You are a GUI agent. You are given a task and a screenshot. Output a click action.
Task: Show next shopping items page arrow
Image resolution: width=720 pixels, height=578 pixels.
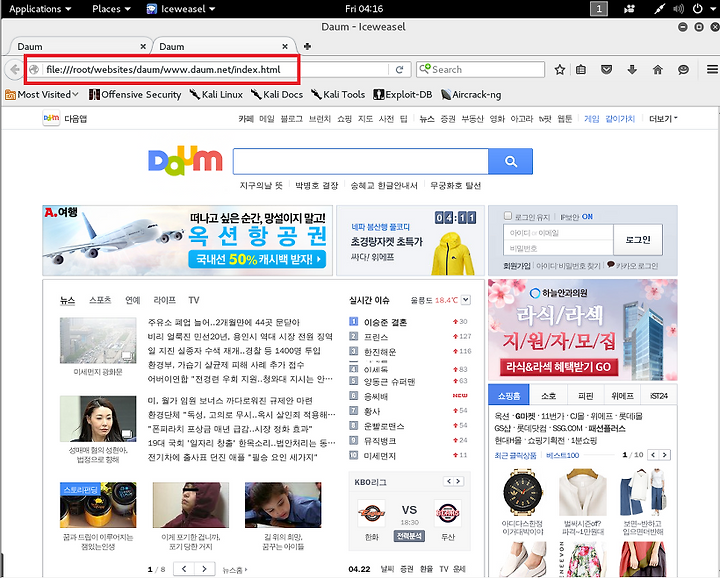click(x=665, y=455)
